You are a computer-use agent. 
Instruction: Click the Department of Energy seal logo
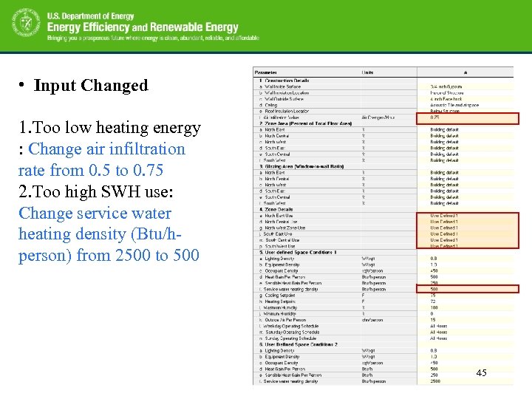pos(26,22)
